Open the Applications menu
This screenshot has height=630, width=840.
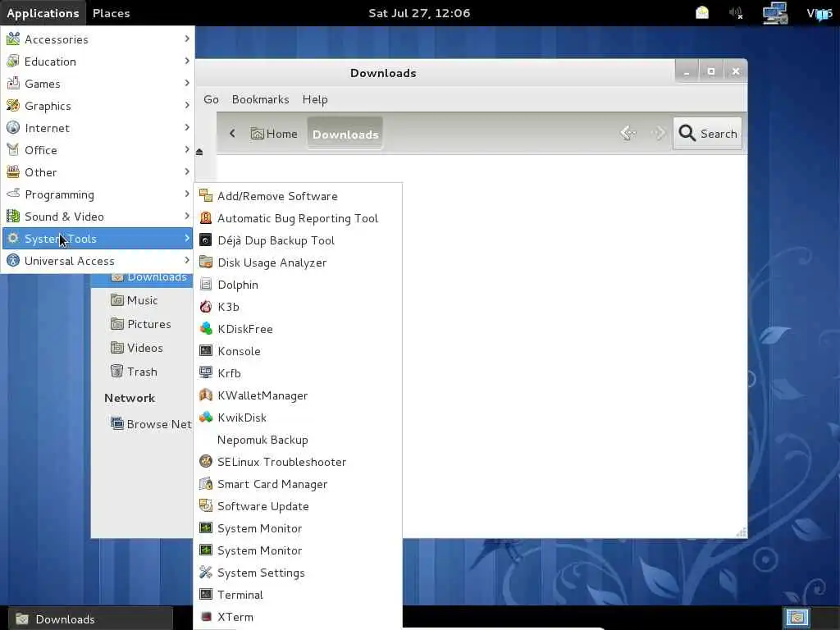click(x=43, y=13)
